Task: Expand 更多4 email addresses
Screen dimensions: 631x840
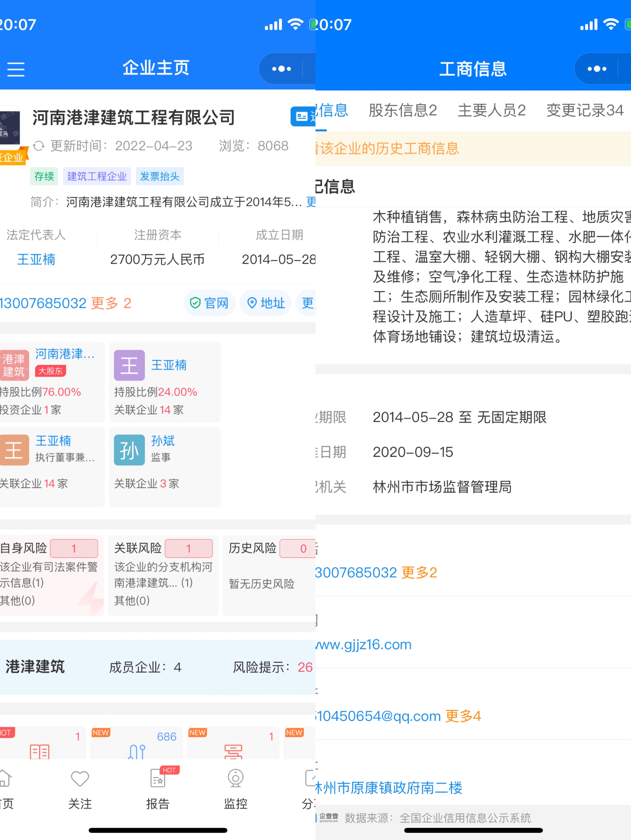Action: click(x=463, y=716)
